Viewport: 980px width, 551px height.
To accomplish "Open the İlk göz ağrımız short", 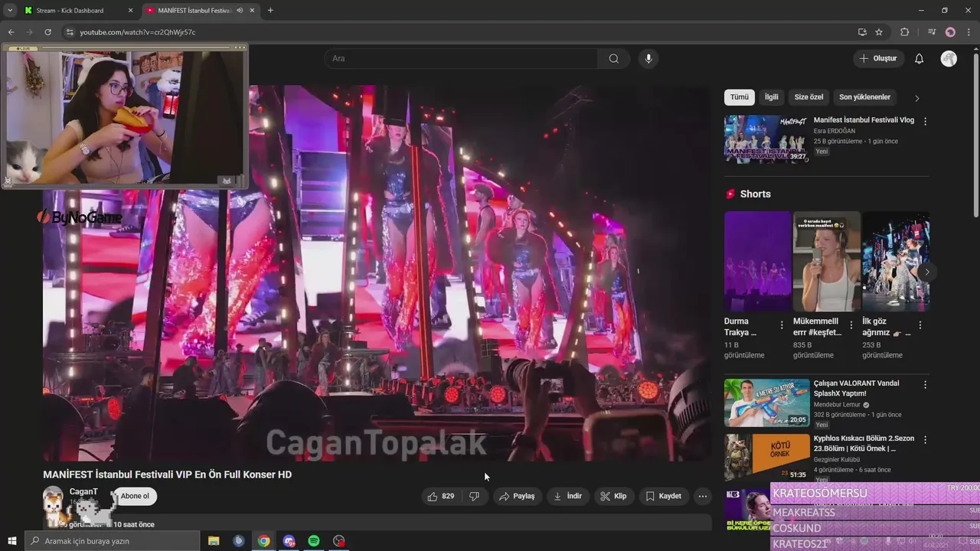I will 896,261.
